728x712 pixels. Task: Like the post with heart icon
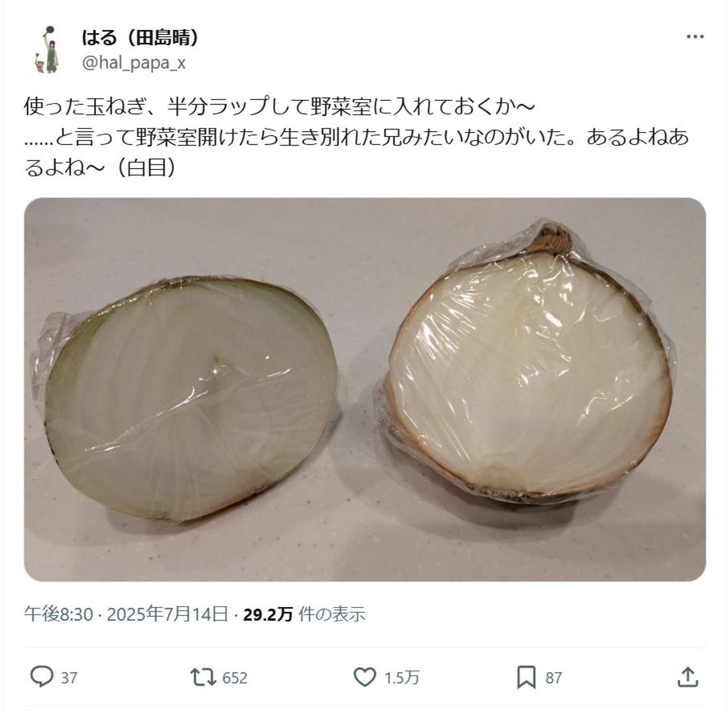(x=365, y=677)
